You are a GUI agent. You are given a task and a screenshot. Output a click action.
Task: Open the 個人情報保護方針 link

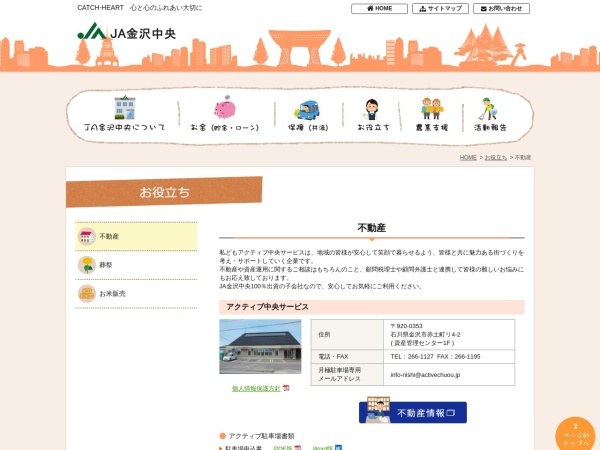255,388
